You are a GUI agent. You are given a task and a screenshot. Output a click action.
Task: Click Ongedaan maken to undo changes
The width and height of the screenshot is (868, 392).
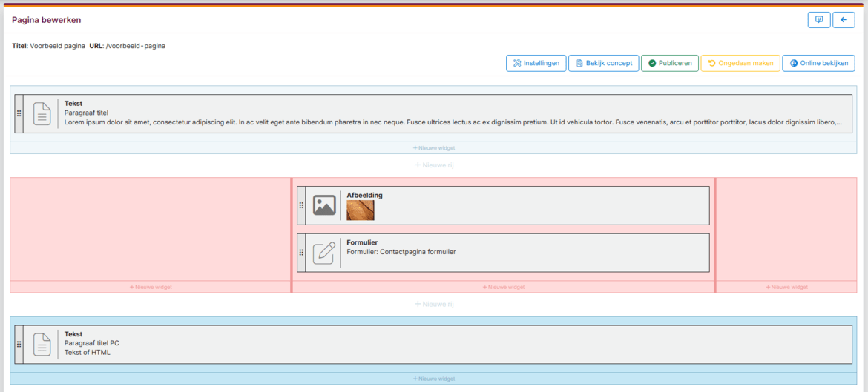click(740, 63)
